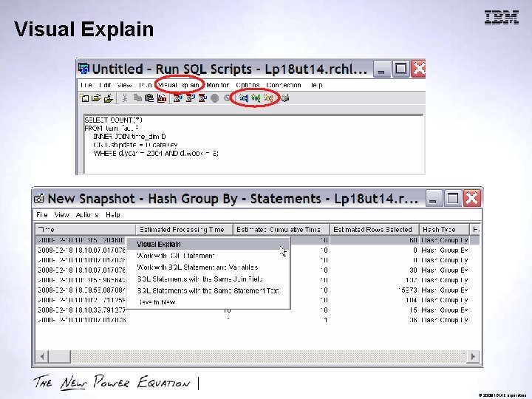This screenshot has width=532, height=399.
Task: Choose Work with SQL Statement context entry
Action: point(208,256)
